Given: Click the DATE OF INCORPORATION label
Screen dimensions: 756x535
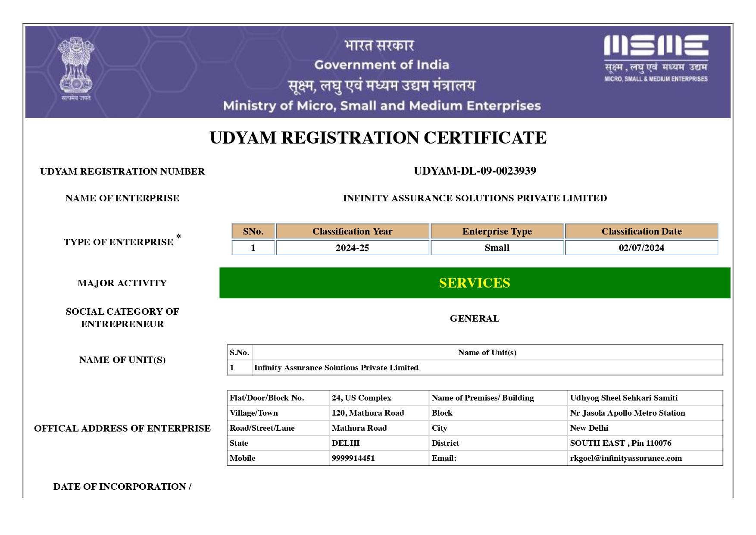Looking at the screenshot, I should [122, 487].
